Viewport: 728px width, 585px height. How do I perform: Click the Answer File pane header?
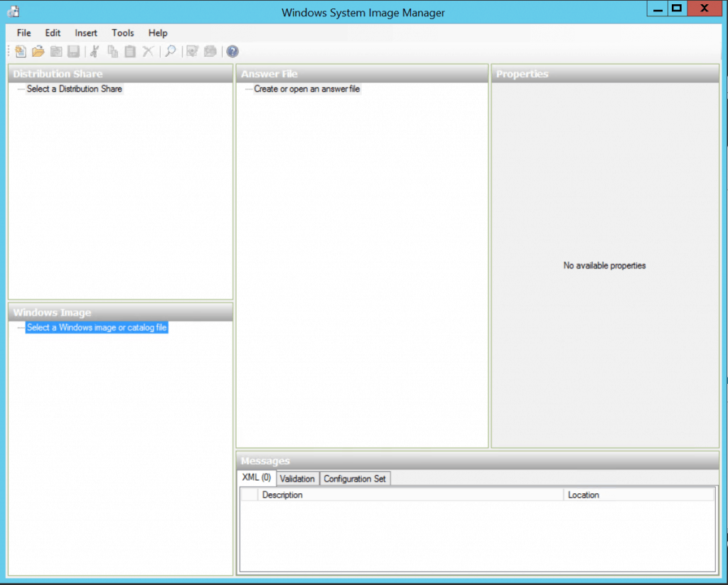tap(362, 74)
